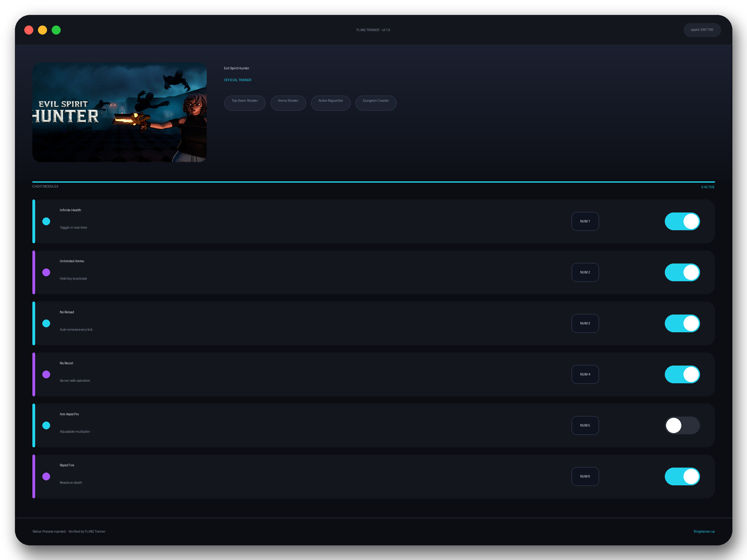Click the 6 ACTIVE counter
747x560 pixels.
coord(708,187)
